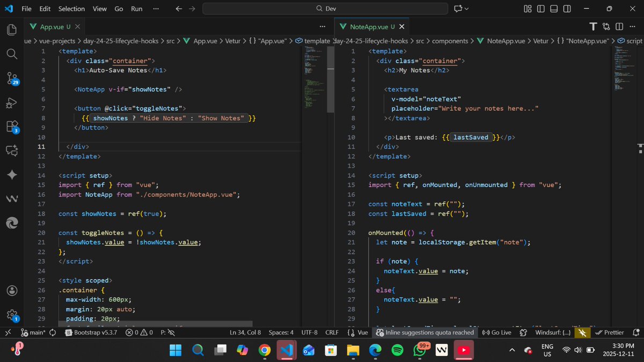
Task: Select the Run and Debug icon
Action: point(11,103)
